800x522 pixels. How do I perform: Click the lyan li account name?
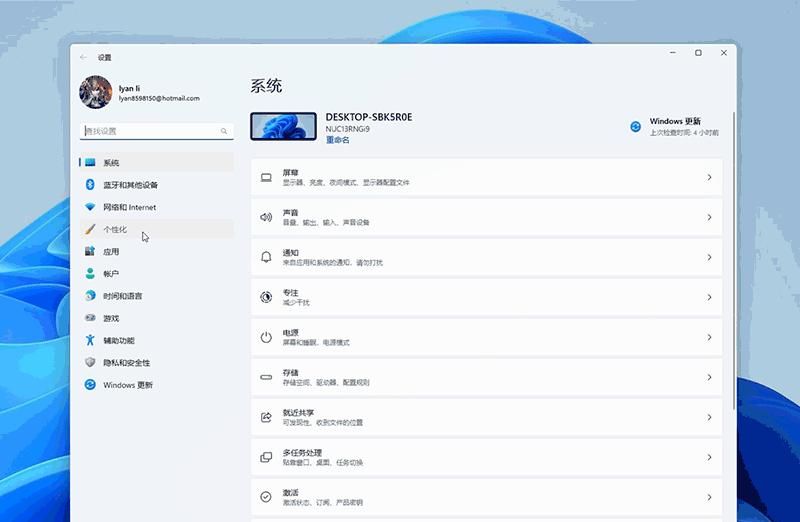[x=130, y=88]
